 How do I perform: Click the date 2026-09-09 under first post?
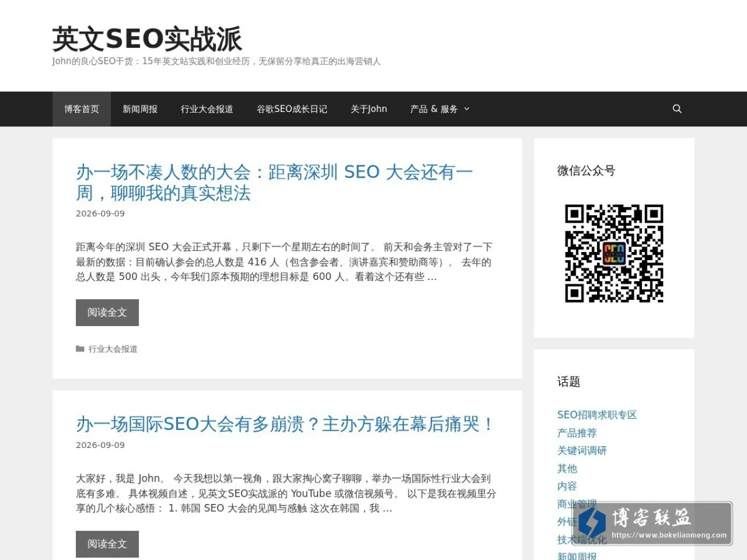[100, 213]
